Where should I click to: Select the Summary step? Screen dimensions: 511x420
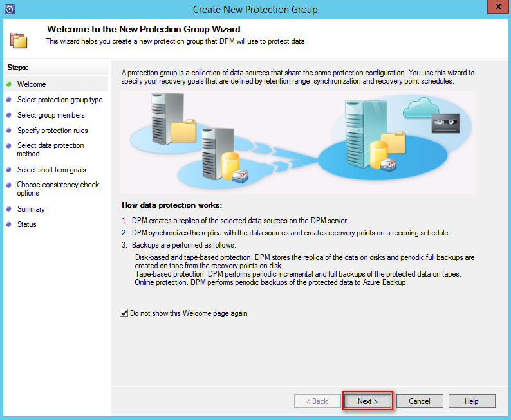click(31, 209)
